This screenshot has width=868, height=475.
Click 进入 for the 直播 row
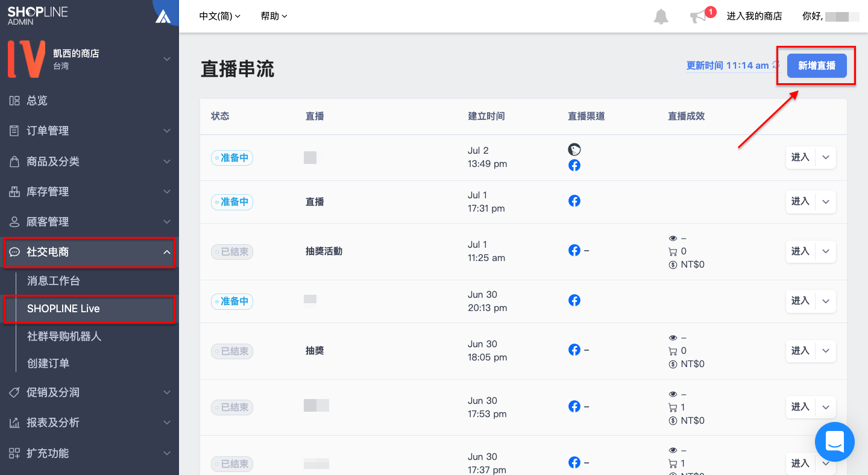[800, 202]
